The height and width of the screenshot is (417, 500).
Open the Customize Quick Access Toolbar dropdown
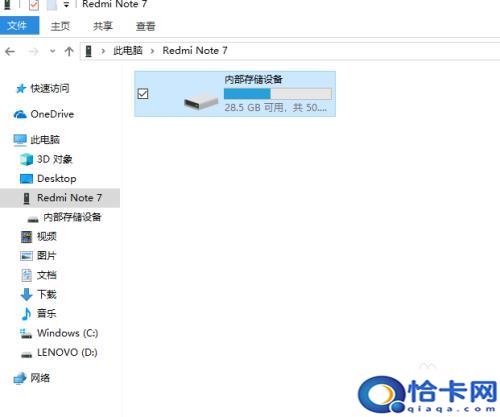coord(66,5)
